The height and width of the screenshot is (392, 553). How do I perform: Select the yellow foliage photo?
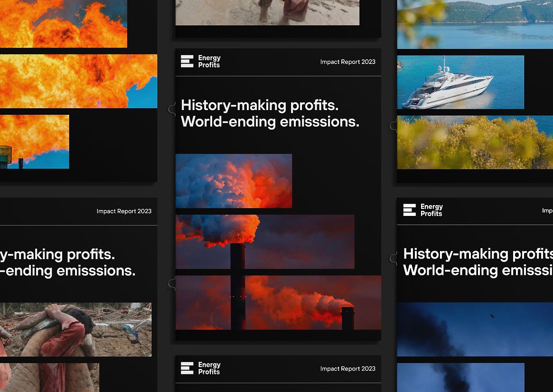point(475,142)
